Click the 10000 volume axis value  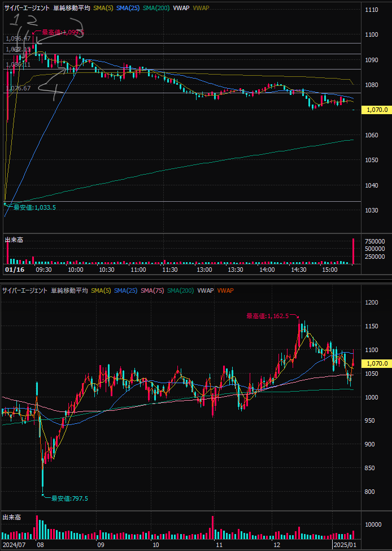pos(373,524)
